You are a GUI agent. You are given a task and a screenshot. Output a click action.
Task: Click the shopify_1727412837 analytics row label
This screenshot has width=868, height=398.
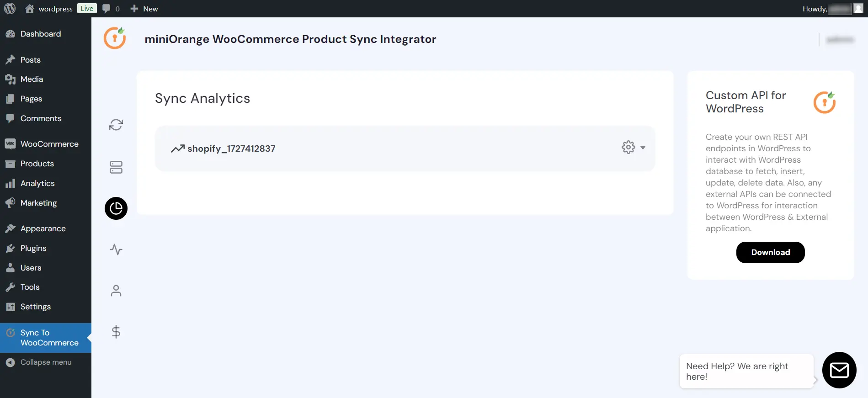pyautogui.click(x=231, y=149)
